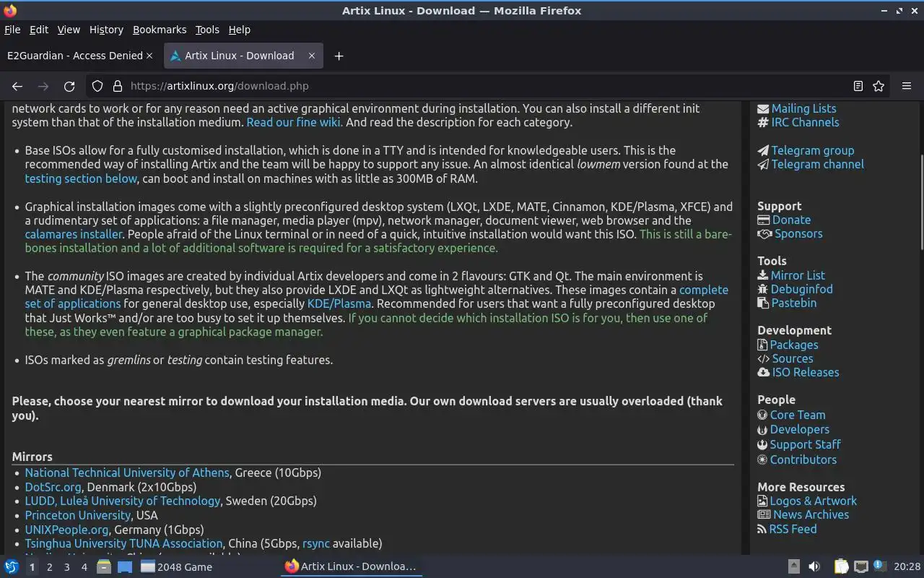924x578 pixels.
Task: Choose the Princeton University mirror
Action: click(78, 515)
